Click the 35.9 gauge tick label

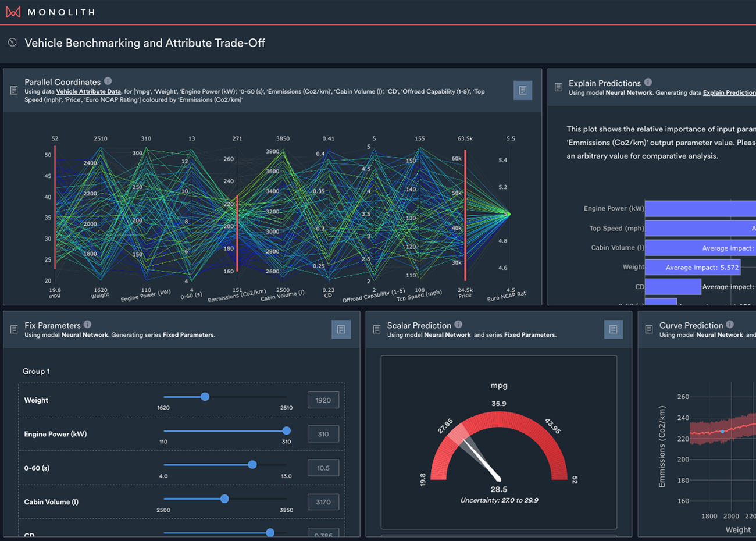(499, 404)
